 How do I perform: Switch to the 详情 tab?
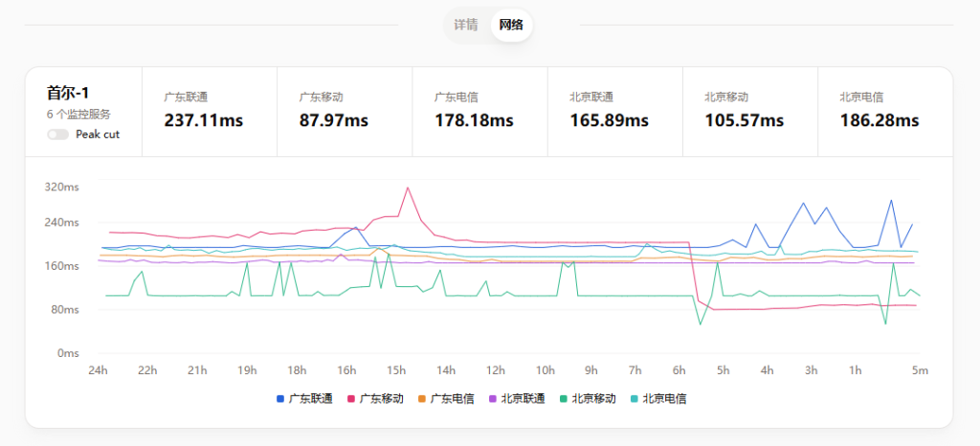[466, 25]
